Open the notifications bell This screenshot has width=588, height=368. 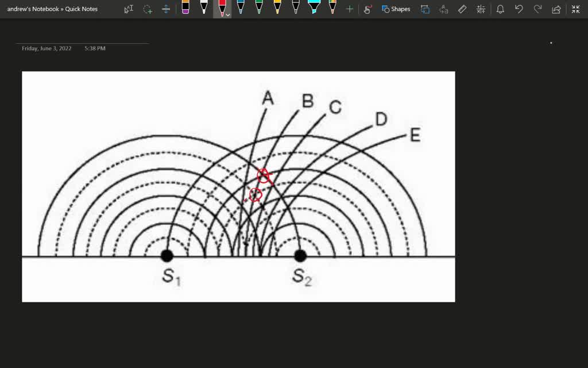point(500,9)
